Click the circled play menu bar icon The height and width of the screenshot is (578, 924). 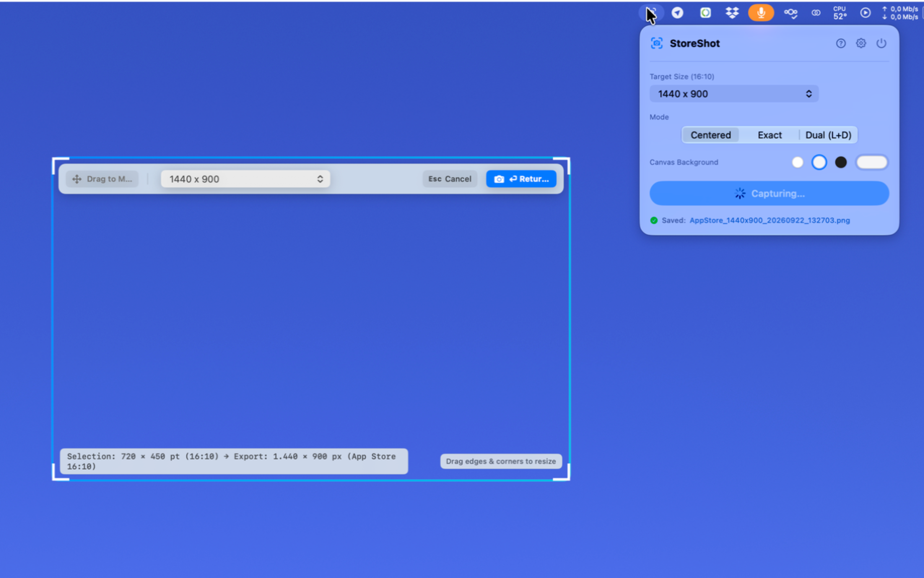point(865,13)
